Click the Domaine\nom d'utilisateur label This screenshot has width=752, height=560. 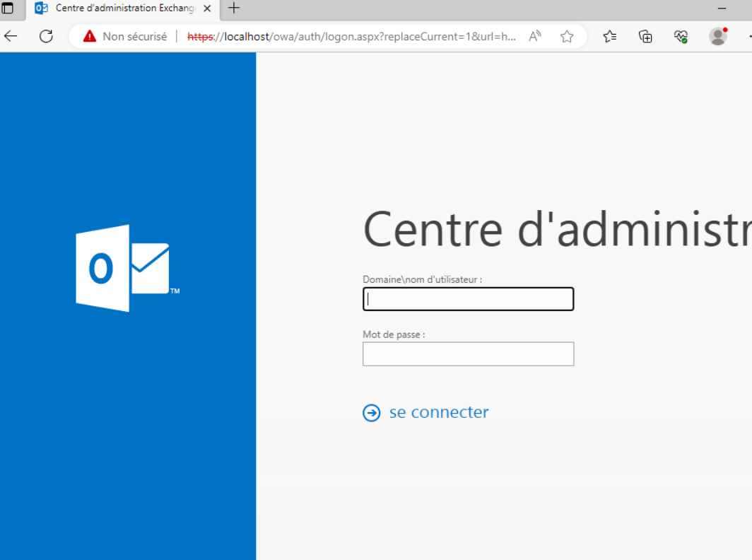422,279
